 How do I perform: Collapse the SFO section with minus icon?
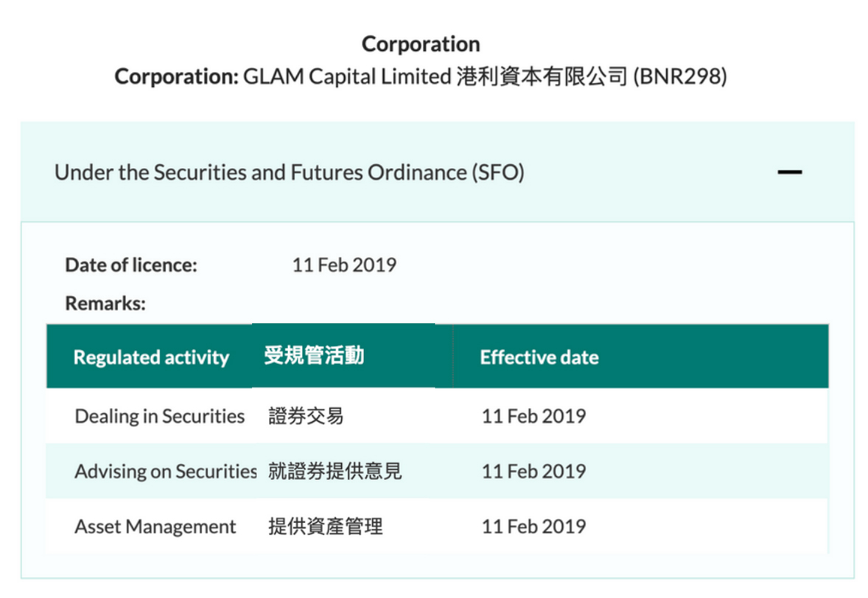[789, 172]
